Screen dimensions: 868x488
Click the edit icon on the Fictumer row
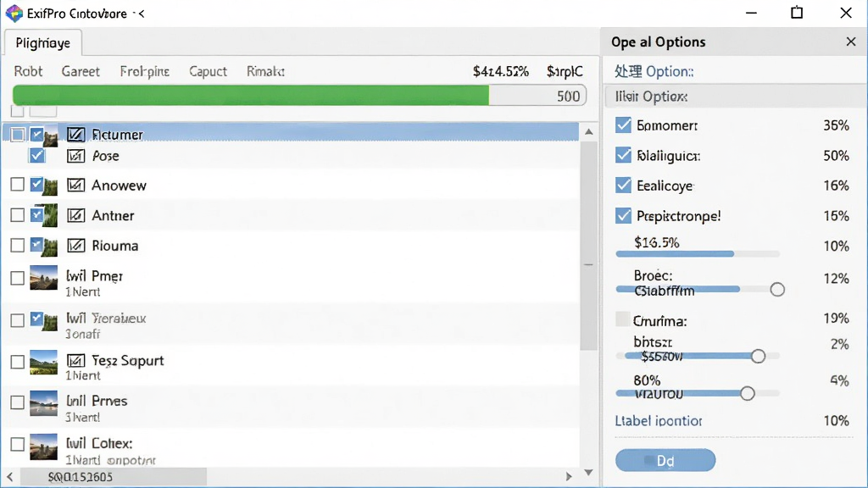coord(75,135)
